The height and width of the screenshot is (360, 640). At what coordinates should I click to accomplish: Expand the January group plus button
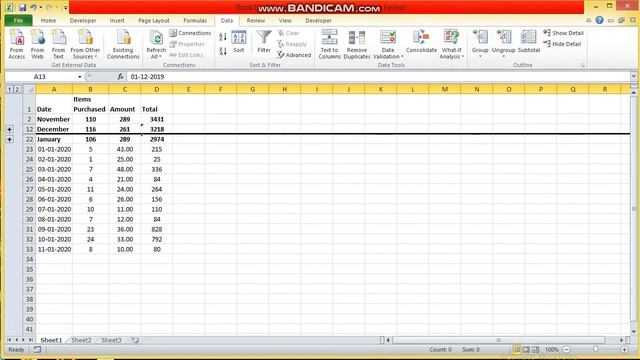pos(9,140)
